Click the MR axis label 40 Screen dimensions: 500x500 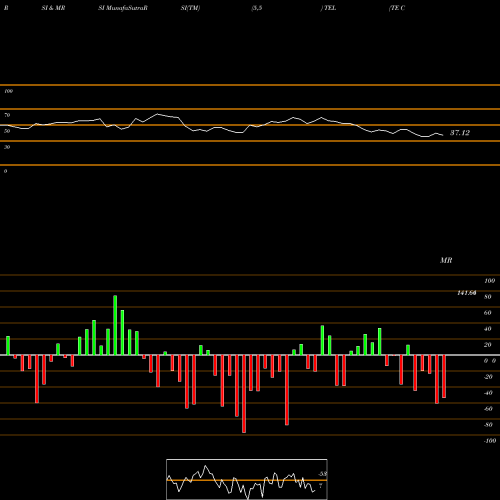[487, 329]
